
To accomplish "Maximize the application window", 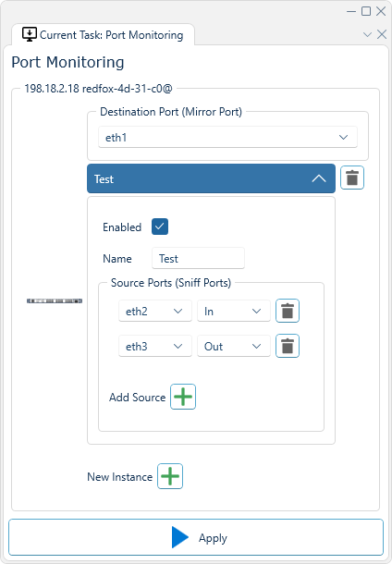I will 366,11.
